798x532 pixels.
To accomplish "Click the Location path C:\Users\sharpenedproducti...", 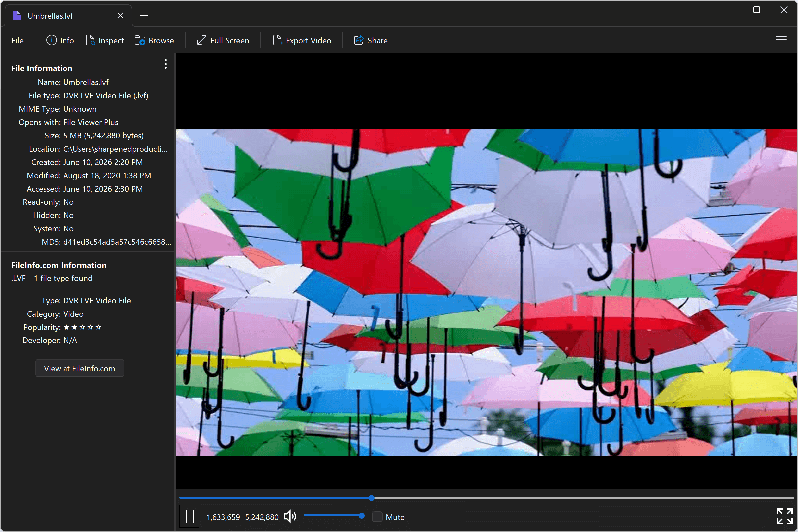I will (115, 149).
